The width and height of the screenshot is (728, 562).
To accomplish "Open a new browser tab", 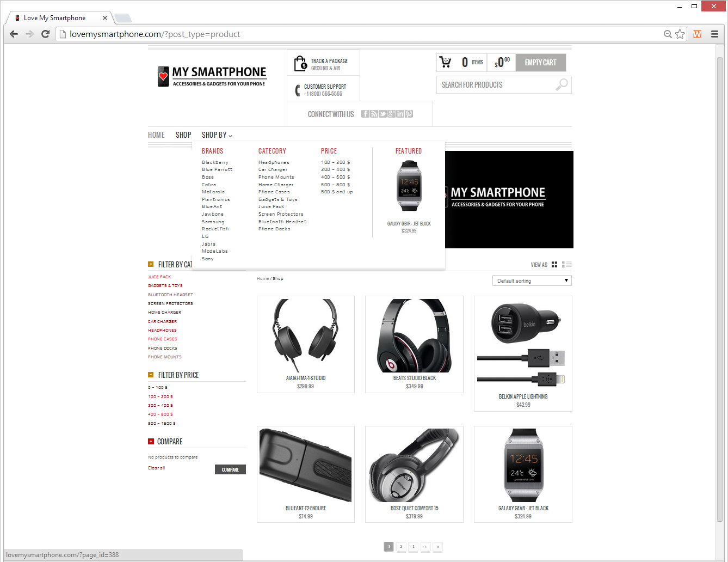I will click(x=123, y=18).
